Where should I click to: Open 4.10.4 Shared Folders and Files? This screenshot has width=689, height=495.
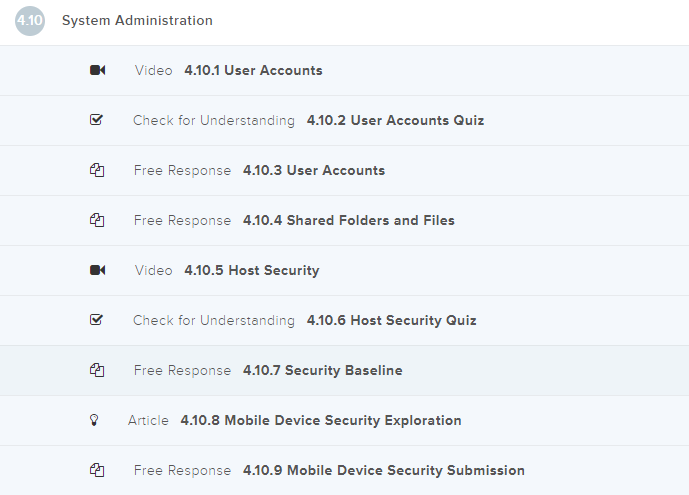[348, 221]
